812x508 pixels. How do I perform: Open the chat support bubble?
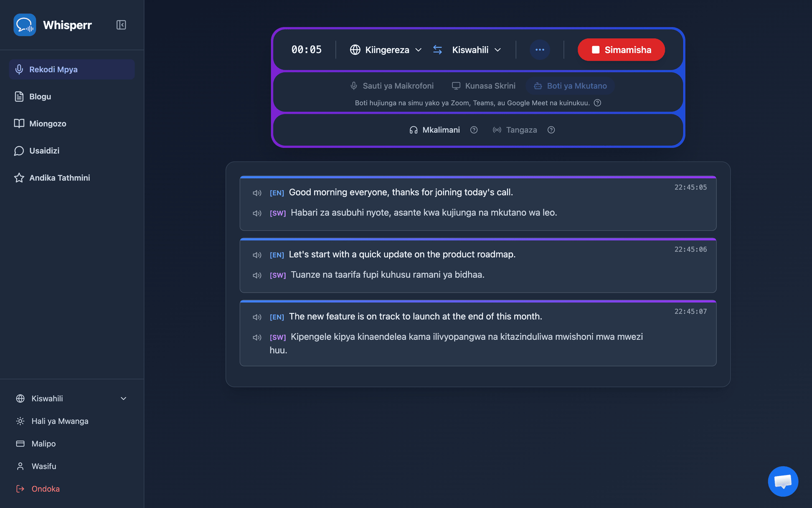[783, 481]
